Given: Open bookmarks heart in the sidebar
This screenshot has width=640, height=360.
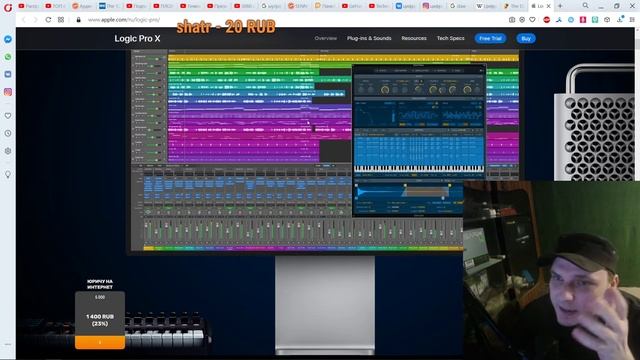Looking at the screenshot, I should click(x=8, y=116).
